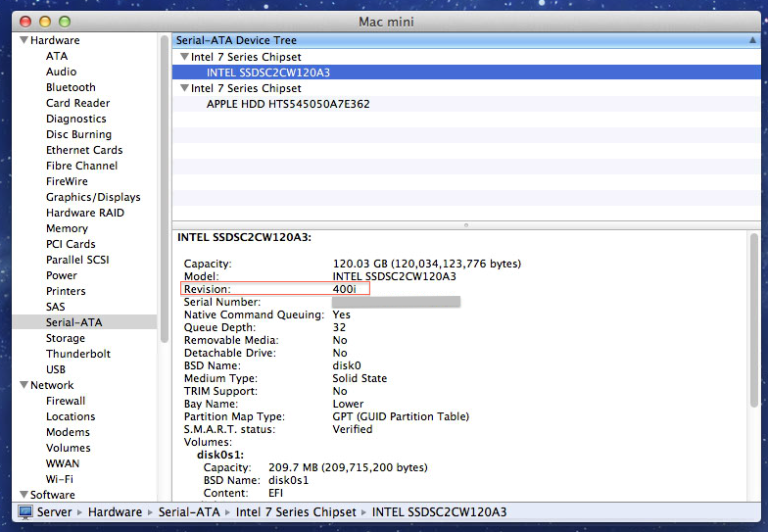The height and width of the screenshot is (532, 768).
Task: View Memory information
Action: (67, 228)
